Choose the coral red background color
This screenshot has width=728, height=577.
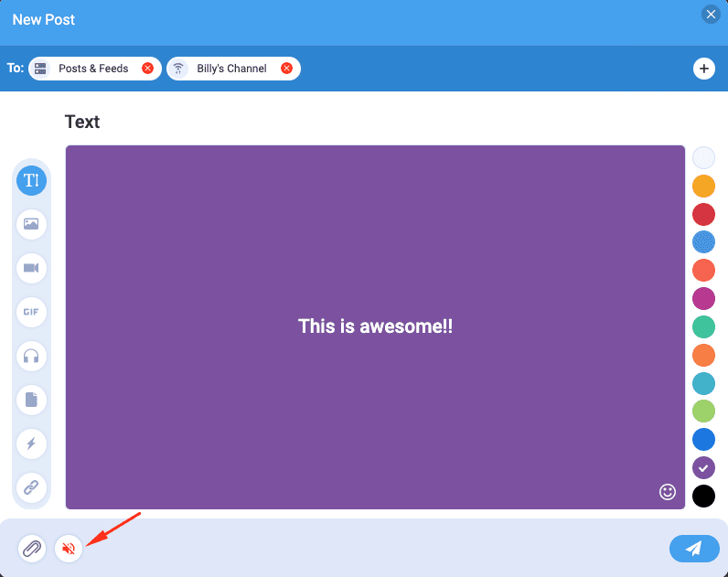point(703,270)
